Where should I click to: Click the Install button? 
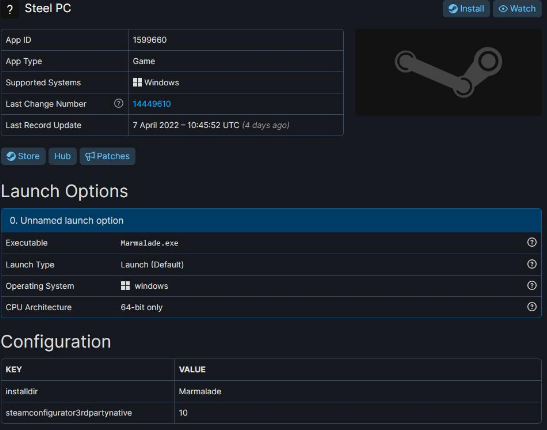466,8
